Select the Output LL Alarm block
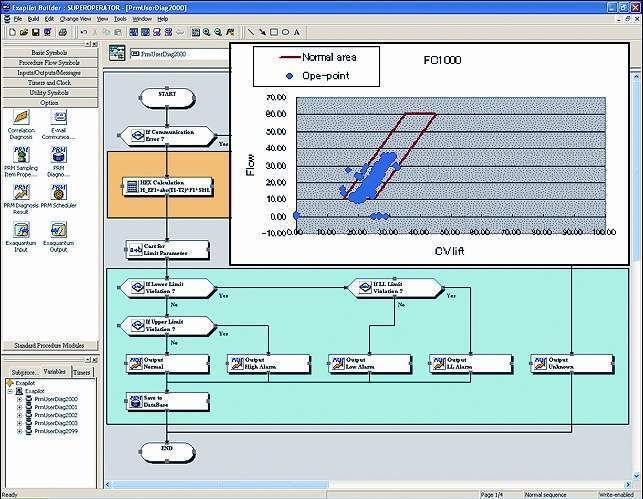 pyautogui.click(x=471, y=363)
